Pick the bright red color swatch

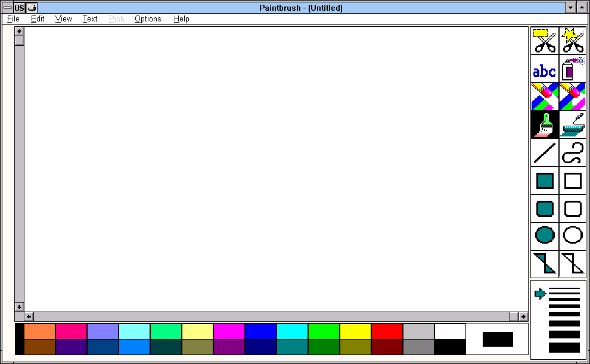(387, 331)
